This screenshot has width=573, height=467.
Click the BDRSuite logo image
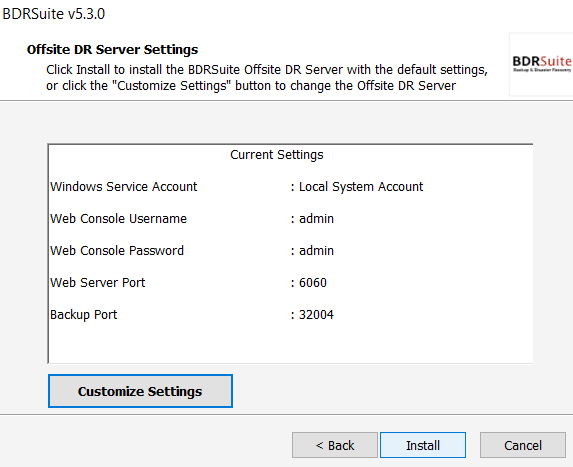click(541, 64)
